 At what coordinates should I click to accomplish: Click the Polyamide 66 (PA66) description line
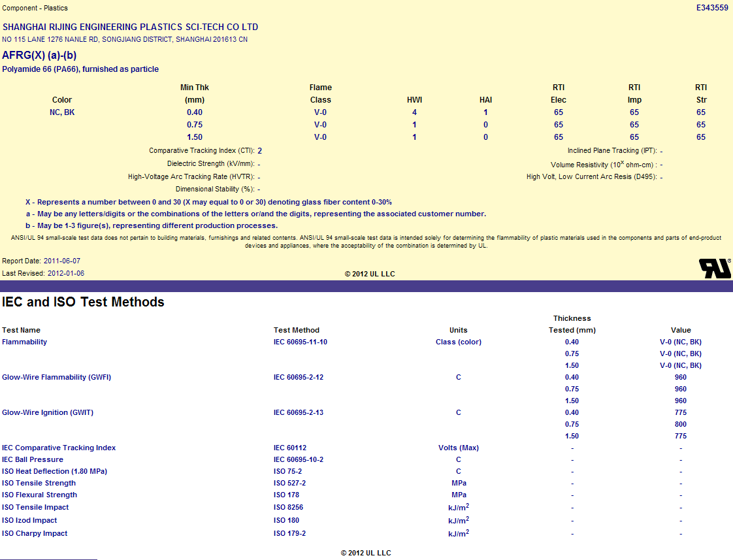[x=80, y=69]
